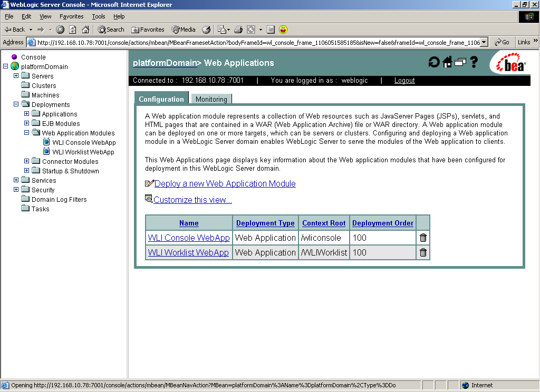
Task: Sort by Context Root column header
Action: pos(324,223)
